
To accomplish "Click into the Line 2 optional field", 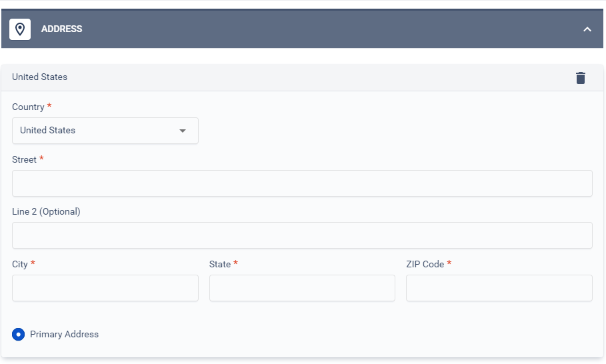I will pos(302,235).
